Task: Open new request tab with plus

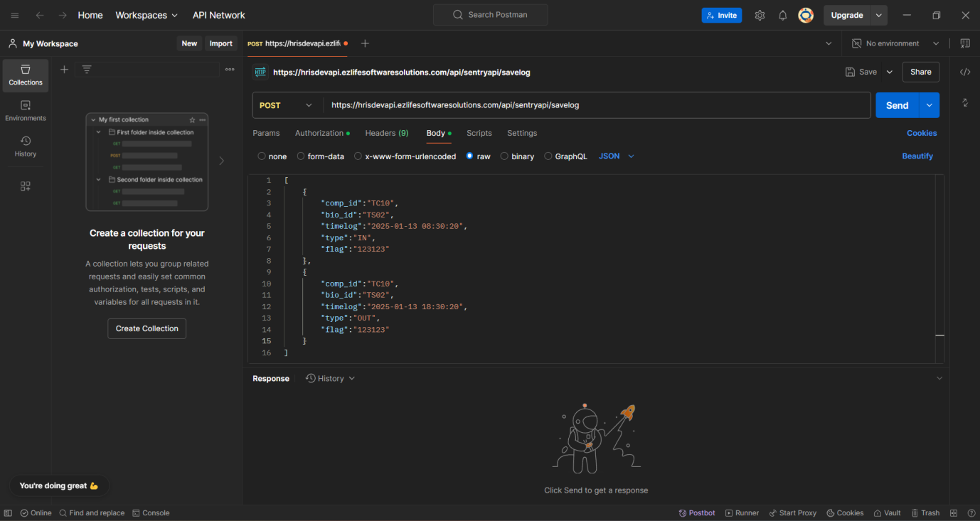Action: click(x=365, y=43)
